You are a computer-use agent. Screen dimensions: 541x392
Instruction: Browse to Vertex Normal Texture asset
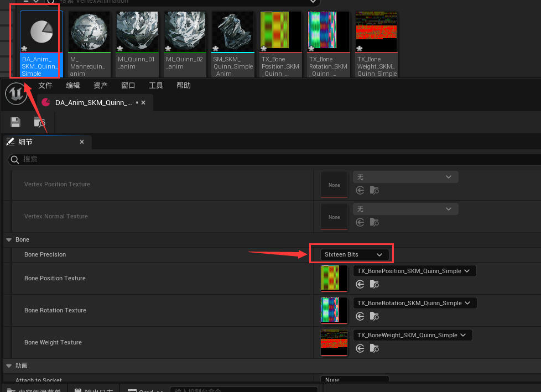374,222
